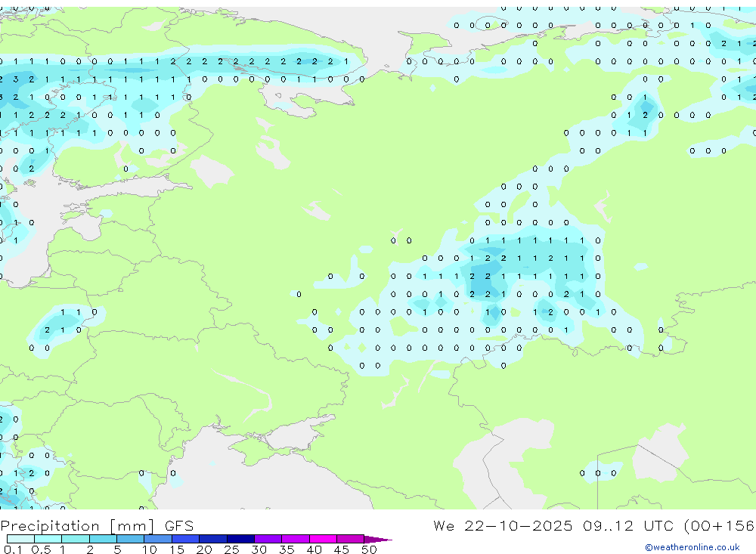
Task: Click the '45' legend scale label
Action: click(x=342, y=549)
